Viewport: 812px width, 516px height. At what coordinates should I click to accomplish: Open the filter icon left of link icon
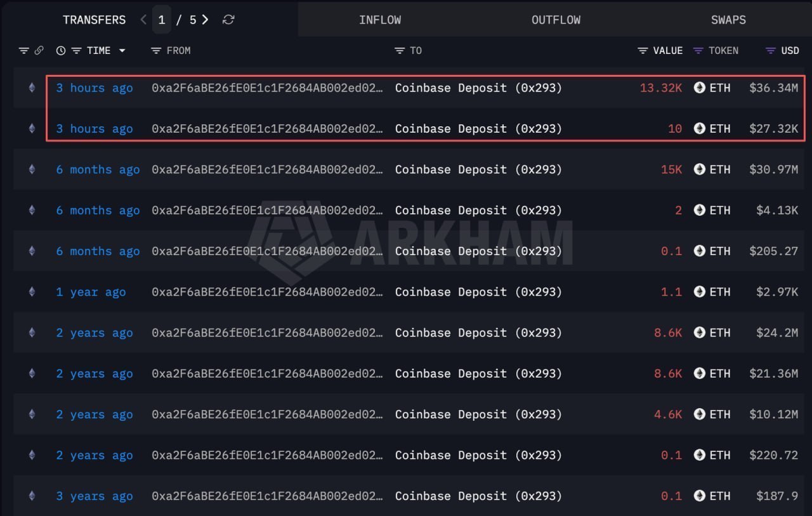(x=24, y=50)
